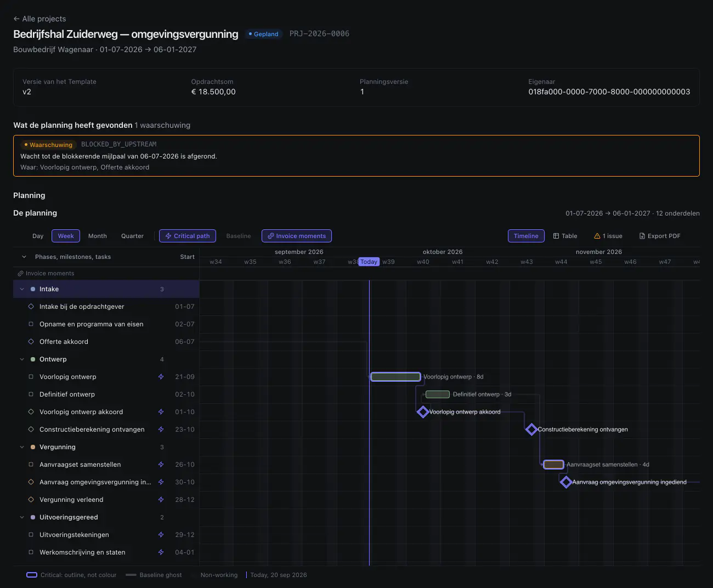Click the Voorlopig ontwerp Gantt bar

(x=395, y=377)
